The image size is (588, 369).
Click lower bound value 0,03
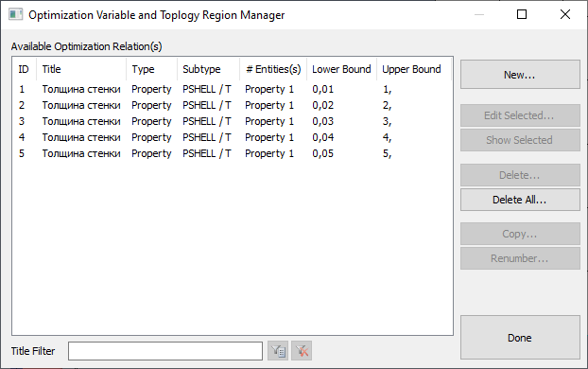pos(323,122)
